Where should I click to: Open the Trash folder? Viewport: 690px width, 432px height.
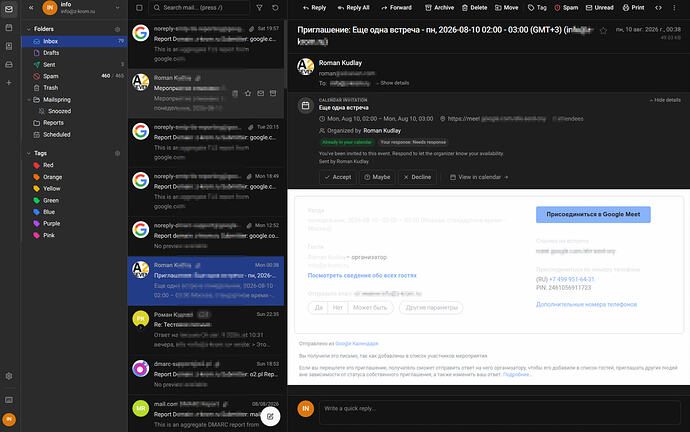pyautogui.click(x=74, y=88)
